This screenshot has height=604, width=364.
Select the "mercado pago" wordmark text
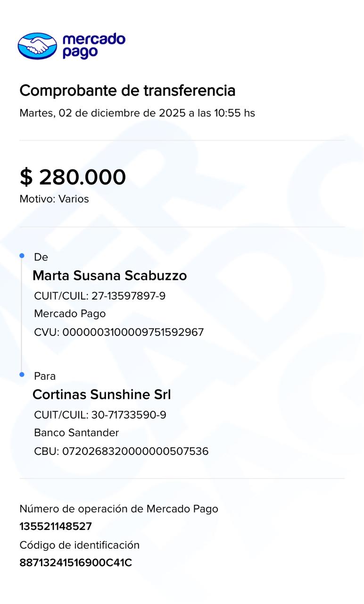click(x=94, y=46)
